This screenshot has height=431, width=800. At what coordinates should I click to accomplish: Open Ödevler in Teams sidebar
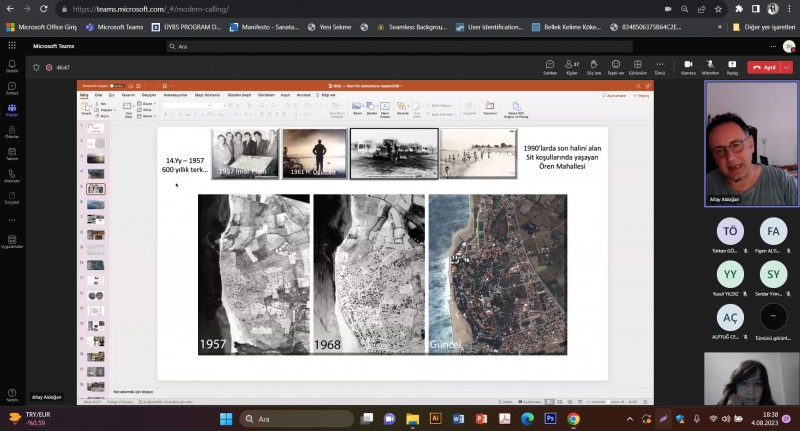coord(12,133)
